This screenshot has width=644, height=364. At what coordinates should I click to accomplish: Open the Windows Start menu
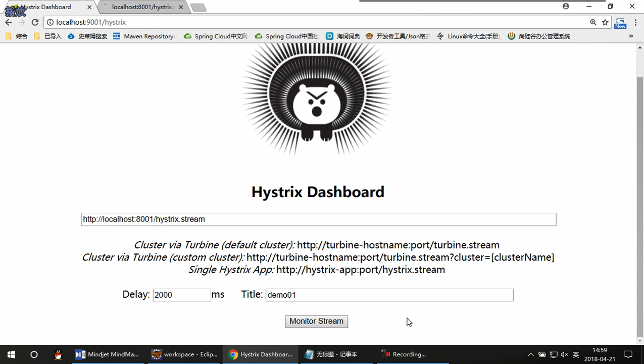click(11, 354)
